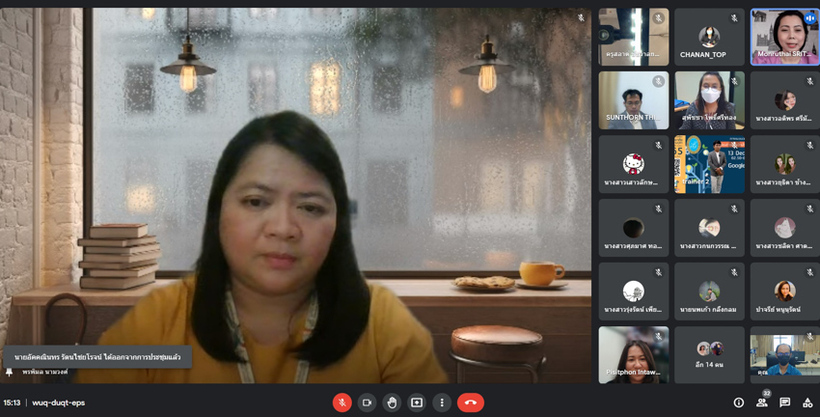This screenshot has width=820, height=417.
Task: Click the Present now screen share icon
Action: coord(417,402)
